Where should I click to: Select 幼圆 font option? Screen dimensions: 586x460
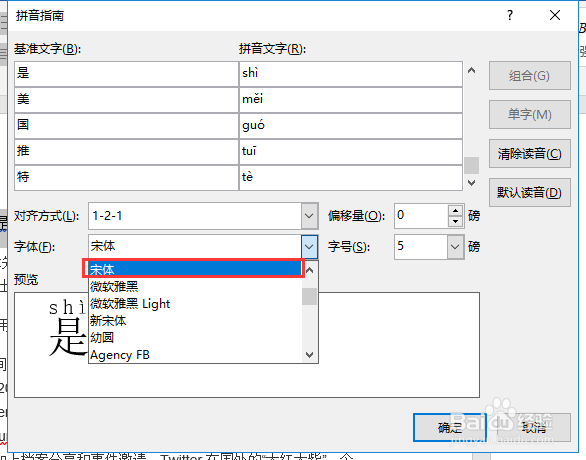pyautogui.click(x=195, y=337)
